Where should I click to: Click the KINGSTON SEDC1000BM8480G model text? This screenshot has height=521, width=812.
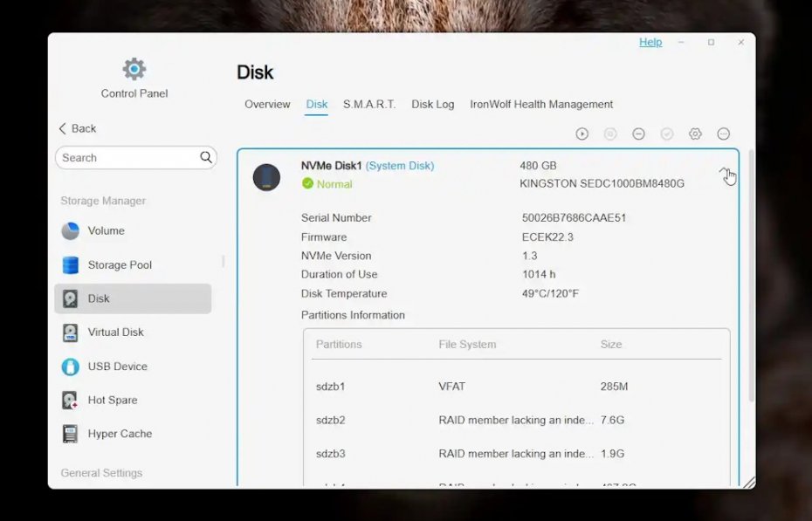pos(602,183)
